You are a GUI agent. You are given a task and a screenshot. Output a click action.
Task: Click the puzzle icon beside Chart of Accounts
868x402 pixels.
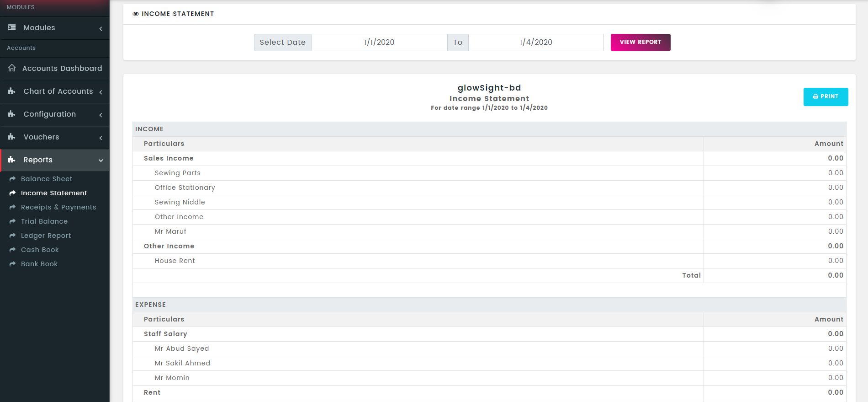click(x=12, y=91)
